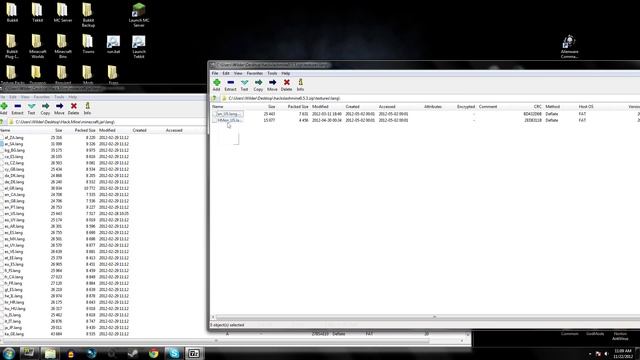
Task: Click Test in the back 7-Zip window
Action: coord(31,109)
